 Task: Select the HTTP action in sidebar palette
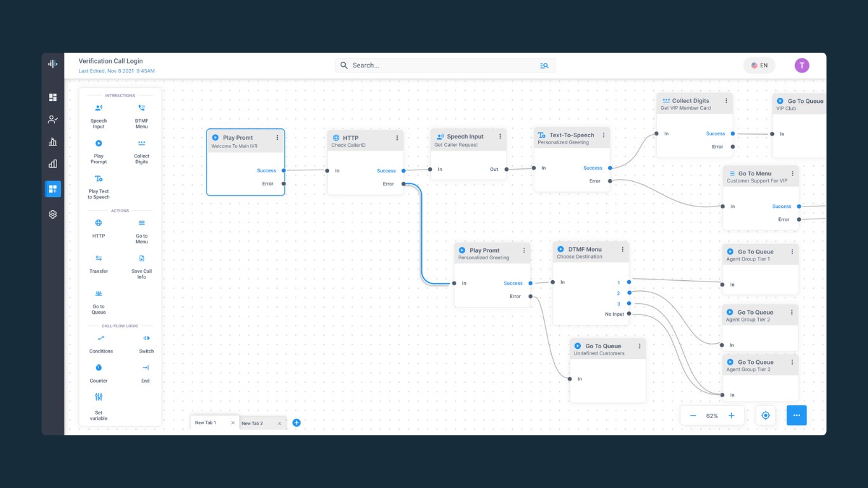click(98, 229)
